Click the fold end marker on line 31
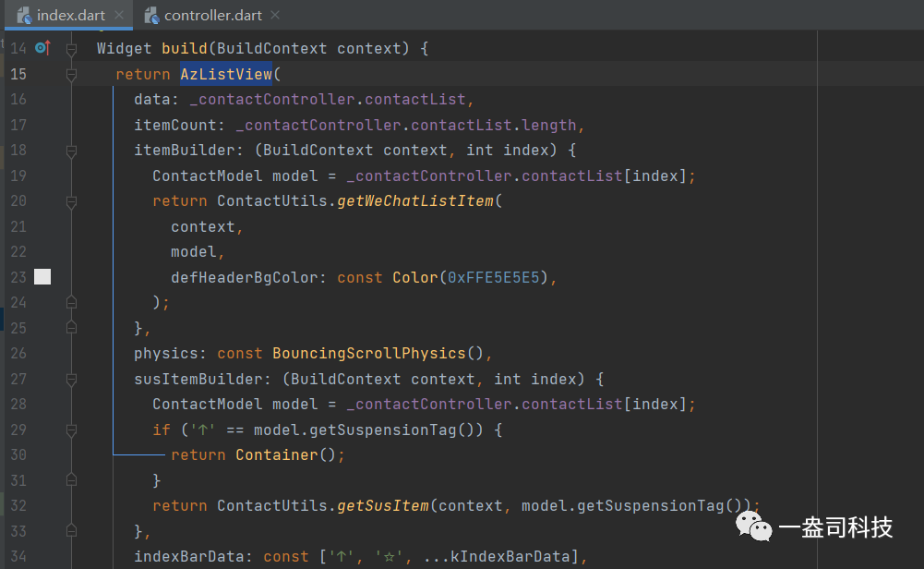The width and height of the screenshot is (924, 569). pyautogui.click(x=71, y=480)
